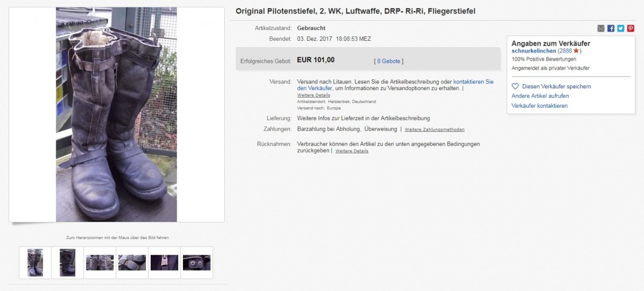Open seller profile schnurkelinchen
This screenshot has height=291, width=644.
pos(534,51)
